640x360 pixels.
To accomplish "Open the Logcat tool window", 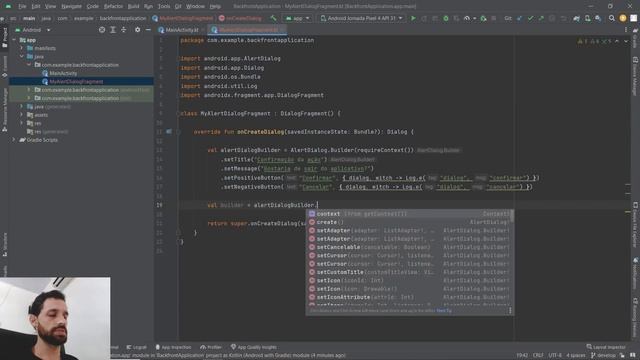I will pos(136,347).
